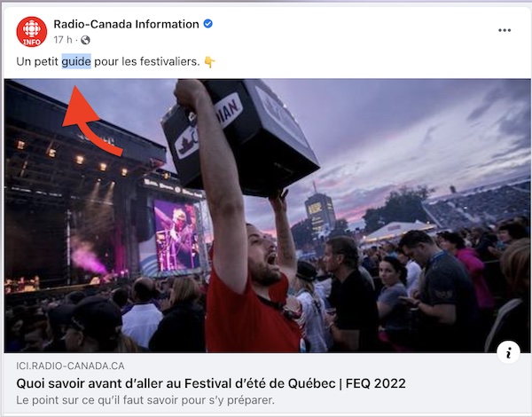Image resolution: width=532 pixels, height=417 pixels.
Task: Click the globe public audience icon
Action: [x=85, y=40]
